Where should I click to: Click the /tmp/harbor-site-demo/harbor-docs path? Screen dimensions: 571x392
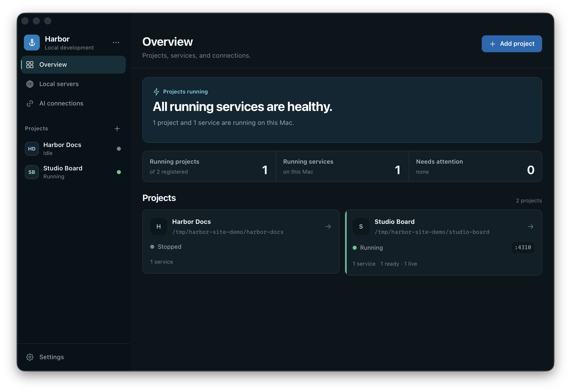click(x=228, y=232)
